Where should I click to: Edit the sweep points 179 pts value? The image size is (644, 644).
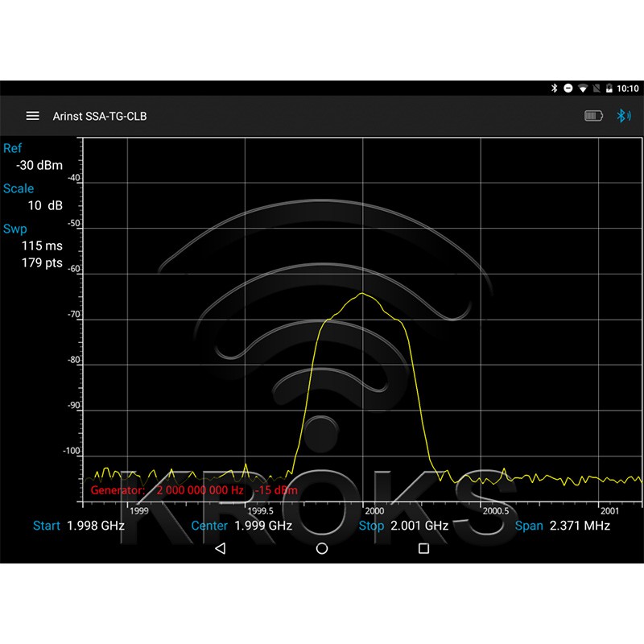point(42,263)
